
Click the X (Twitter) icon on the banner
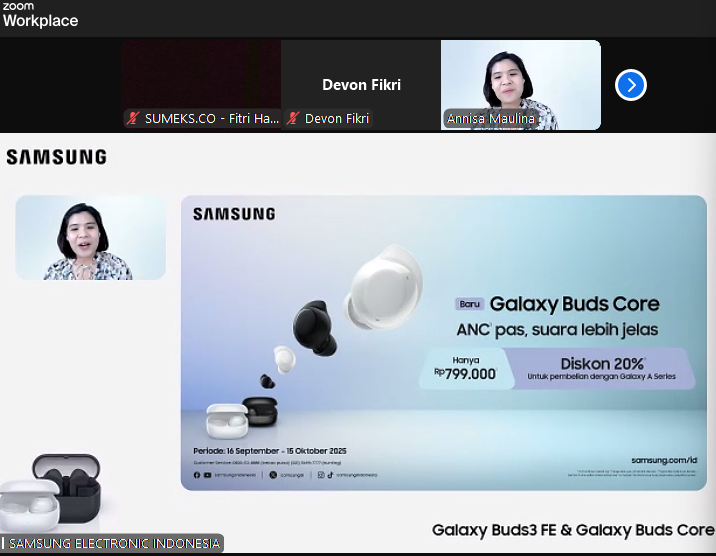click(272, 474)
